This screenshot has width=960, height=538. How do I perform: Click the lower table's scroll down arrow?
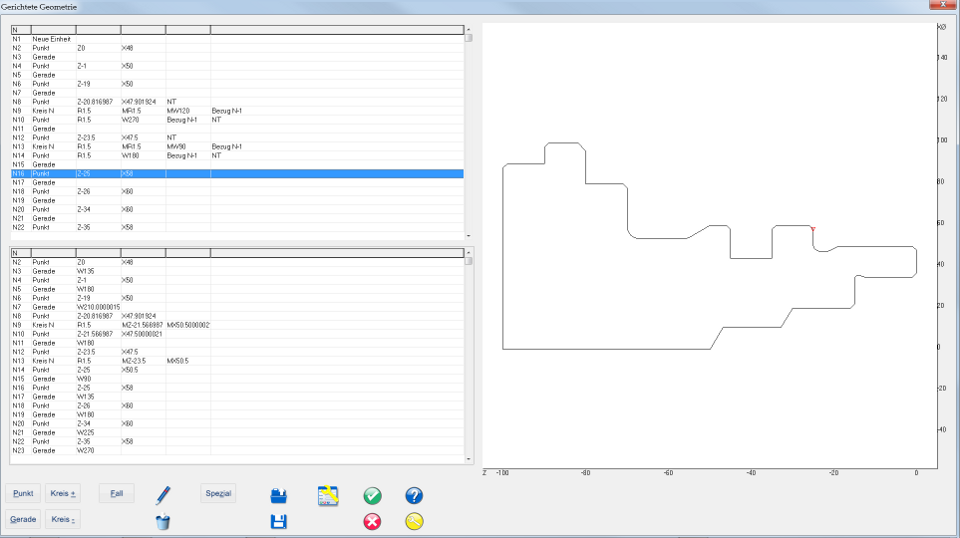pyautogui.click(x=468, y=459)
